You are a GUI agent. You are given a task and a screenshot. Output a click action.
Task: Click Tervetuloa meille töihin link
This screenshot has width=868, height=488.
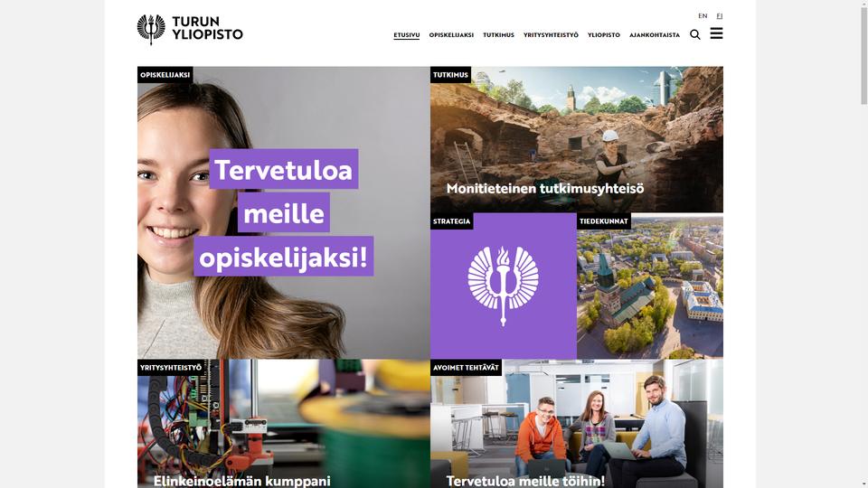pyautogui.click(x=525, y=481)
